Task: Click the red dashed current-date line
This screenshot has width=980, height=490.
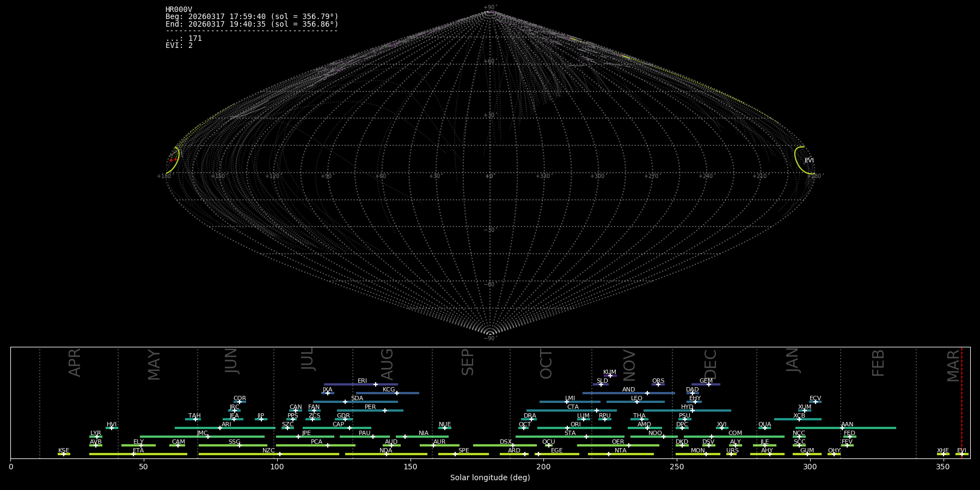Action: [x=961, y=403]
